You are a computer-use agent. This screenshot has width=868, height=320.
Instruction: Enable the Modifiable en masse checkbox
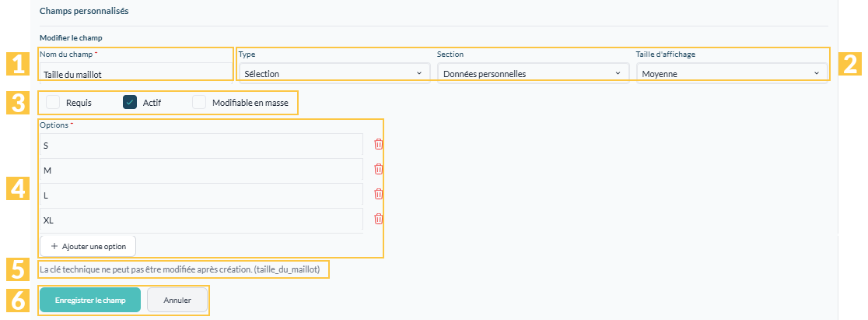pyautogui.click(x=199, y=102)
